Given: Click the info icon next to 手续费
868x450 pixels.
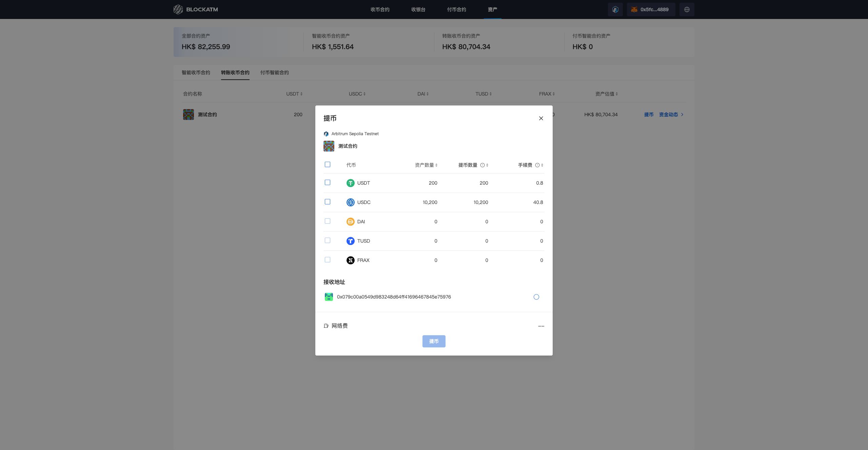Looking at the screenshot, I should point(537,165).
